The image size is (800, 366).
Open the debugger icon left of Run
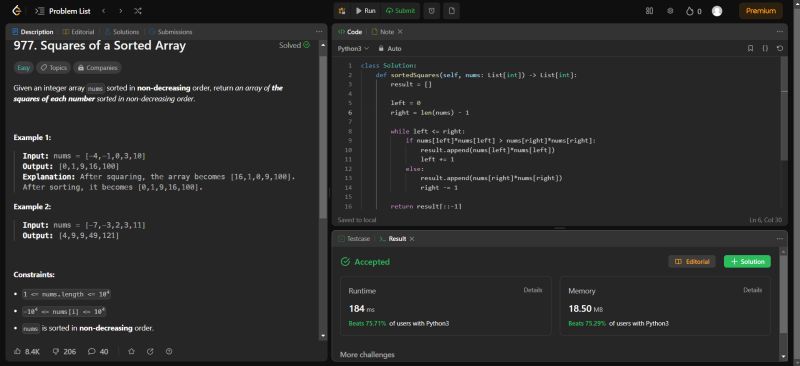[x=342, y=11]
